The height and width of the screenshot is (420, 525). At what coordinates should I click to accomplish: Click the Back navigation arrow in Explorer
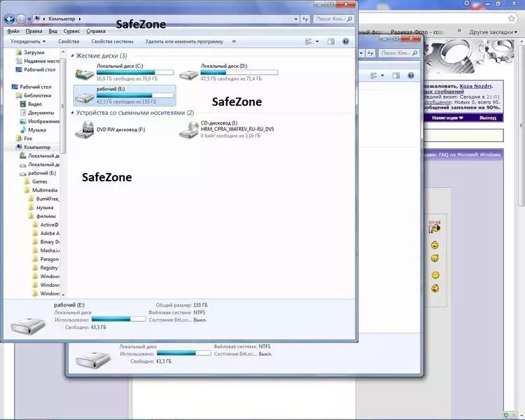(10, 19)
